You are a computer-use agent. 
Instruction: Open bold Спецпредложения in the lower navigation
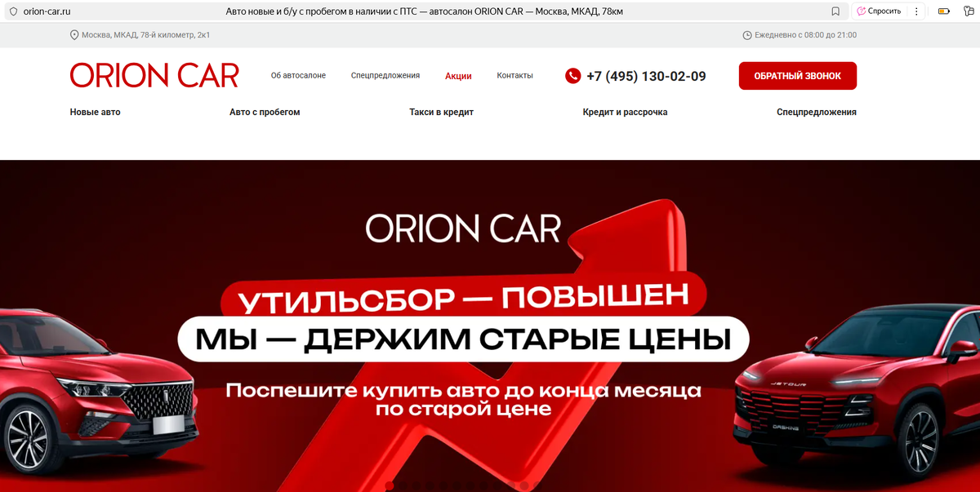tap(817, 112)
